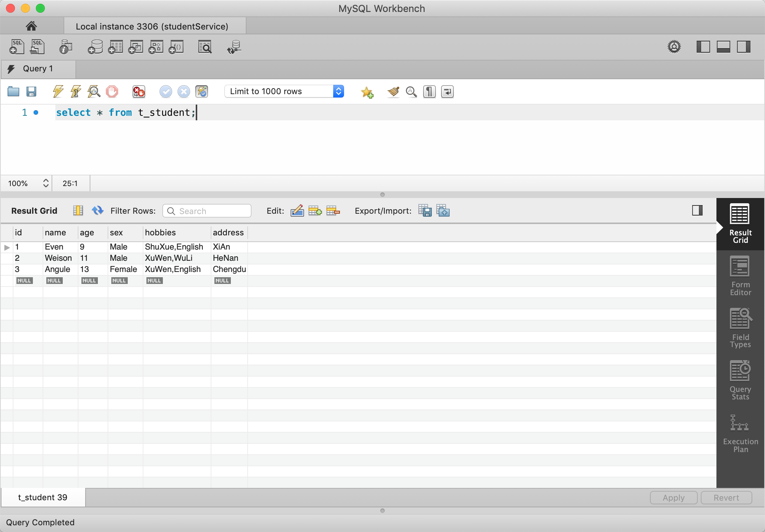Toggle continue-on-error execution mode
The height and width of the screenshot is (532, 765).
[139, 91]
